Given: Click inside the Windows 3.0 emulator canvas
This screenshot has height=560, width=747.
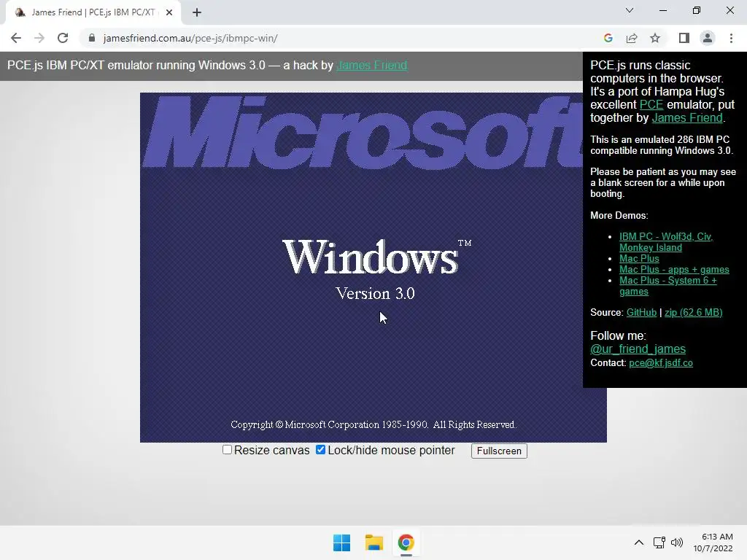Looking at the screenshot, I should (373, 267).
